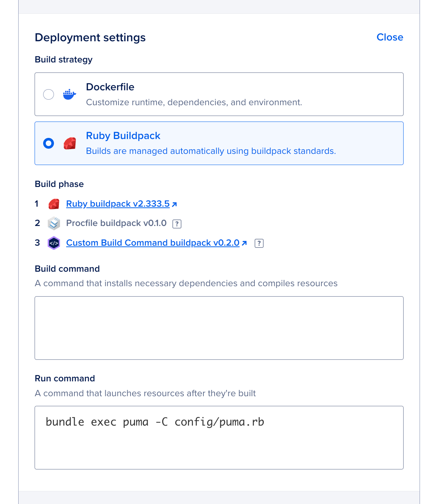Select the bundle exec puma command text

[x=155, y=422]
